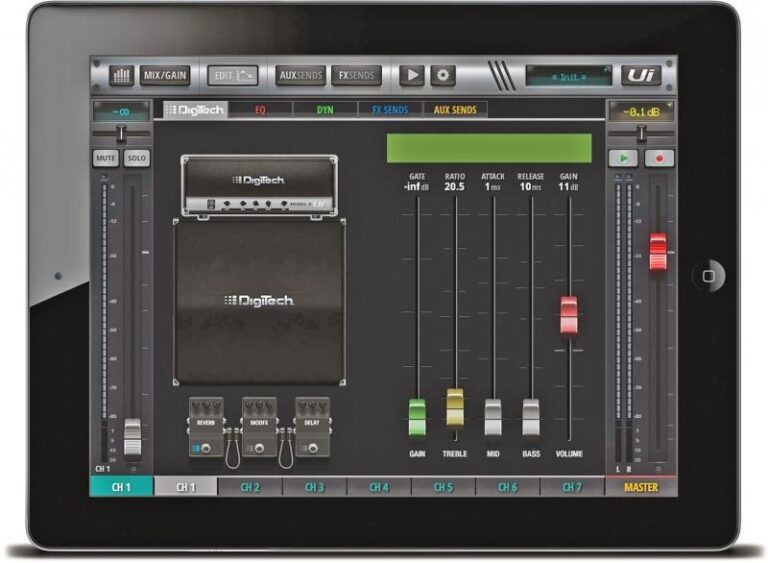Switch to the DigiTech tab
The width and height of the screenshot is (768, 563).
[195, 110]
